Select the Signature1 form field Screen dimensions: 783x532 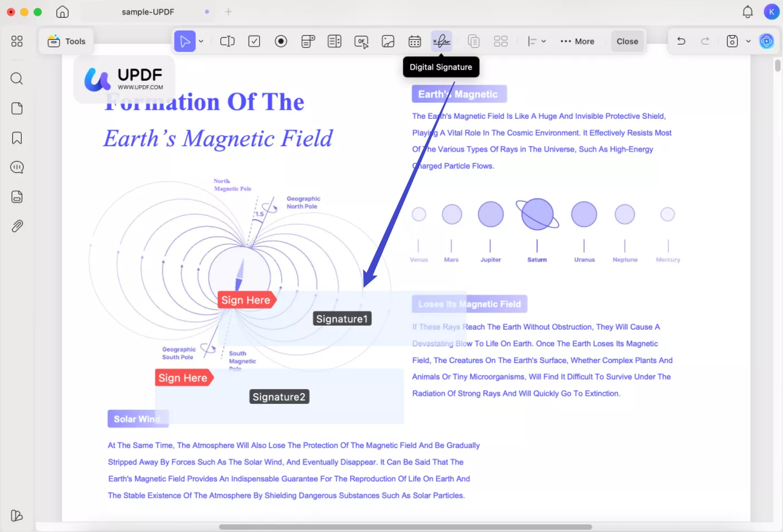point(342,319)
